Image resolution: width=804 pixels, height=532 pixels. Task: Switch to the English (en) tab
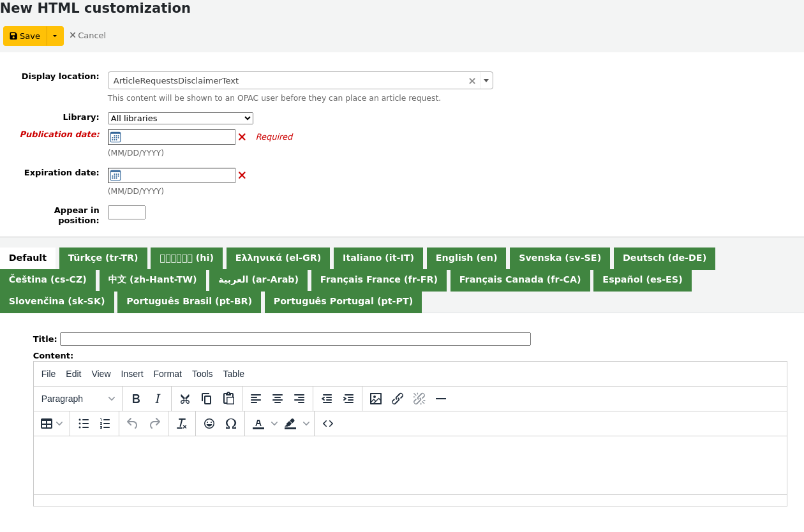click(x=466, y=258)
